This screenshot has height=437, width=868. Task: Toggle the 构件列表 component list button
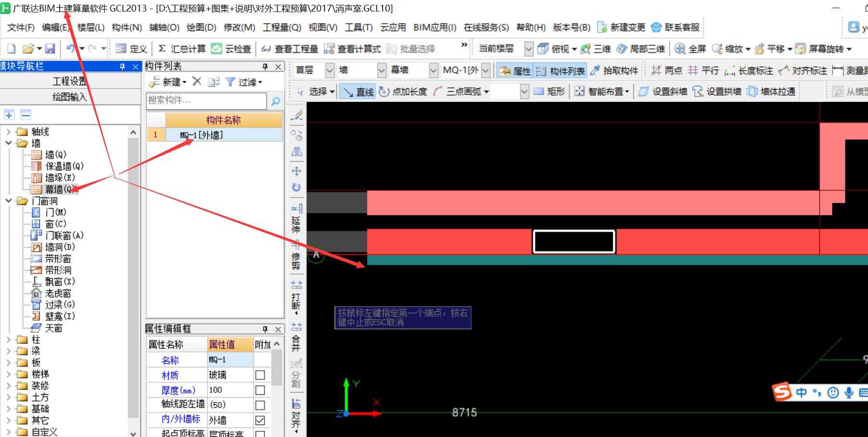click(x=560, y=71)
